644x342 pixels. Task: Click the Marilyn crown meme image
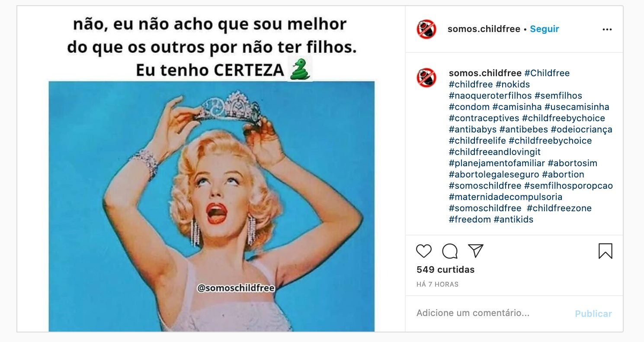tap(211, 169)
